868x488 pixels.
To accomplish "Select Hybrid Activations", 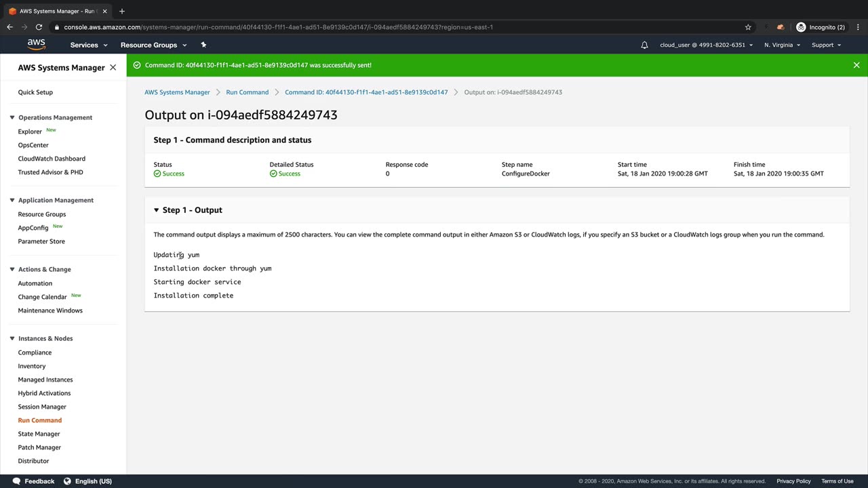I will pyautogui.click(x=44, y=393).
